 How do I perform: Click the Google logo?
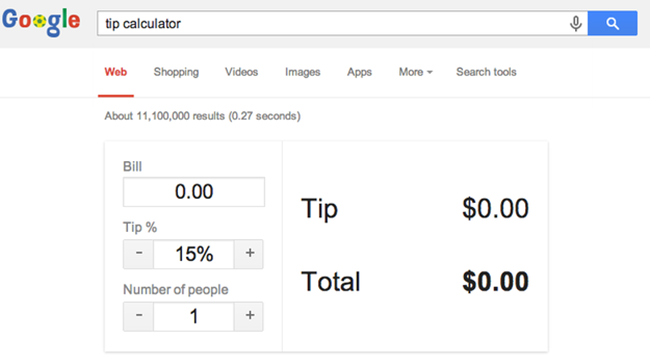pos(41,22)
